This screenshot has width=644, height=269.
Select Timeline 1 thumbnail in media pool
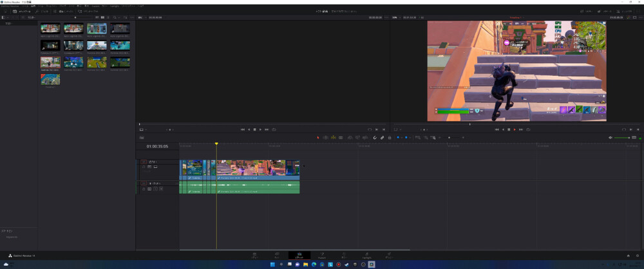click(x=50, y=79)
